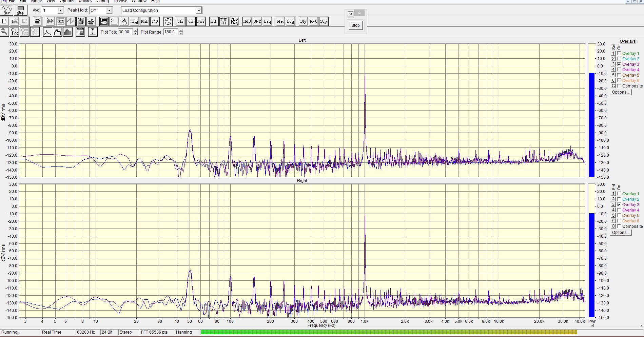Screen dimensions: 644x337
Task: Enable Overlay 1 in the Left plot
Action: pyautogui.click(x=619, y=53)
